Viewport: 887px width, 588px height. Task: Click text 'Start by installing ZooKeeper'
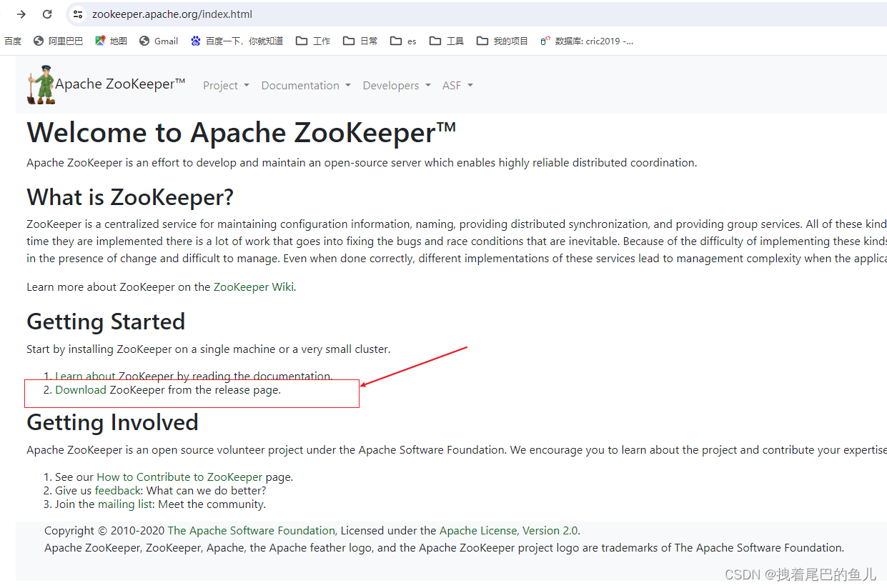(x=99, y=349)
